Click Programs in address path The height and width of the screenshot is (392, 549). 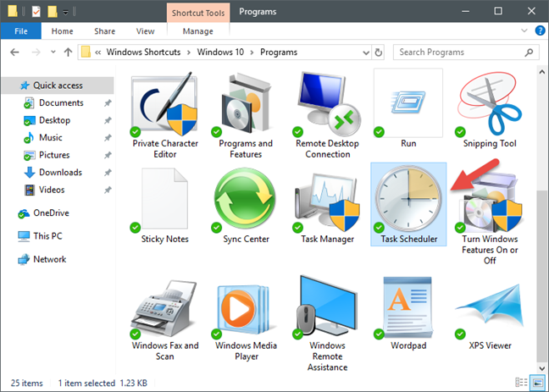(x=279, y=52)
